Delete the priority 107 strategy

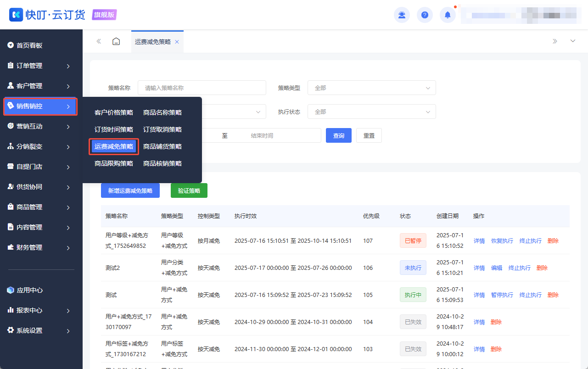553,240
